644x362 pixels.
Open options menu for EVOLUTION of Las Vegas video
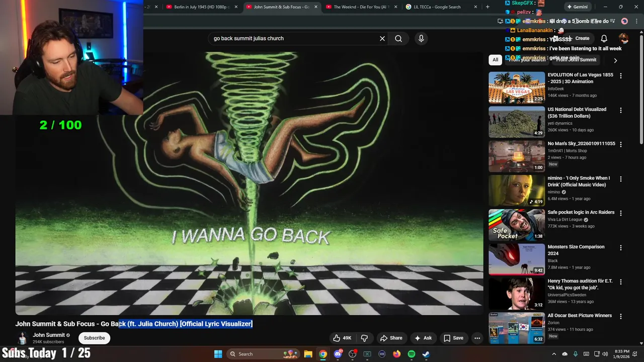(x=620, y=75)
